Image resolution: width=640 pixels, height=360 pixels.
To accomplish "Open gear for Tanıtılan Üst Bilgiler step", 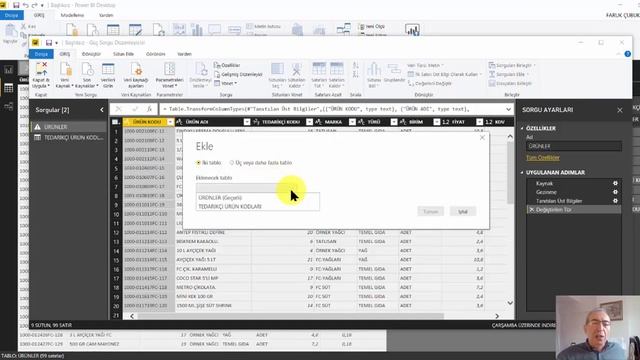I will 615,201.
